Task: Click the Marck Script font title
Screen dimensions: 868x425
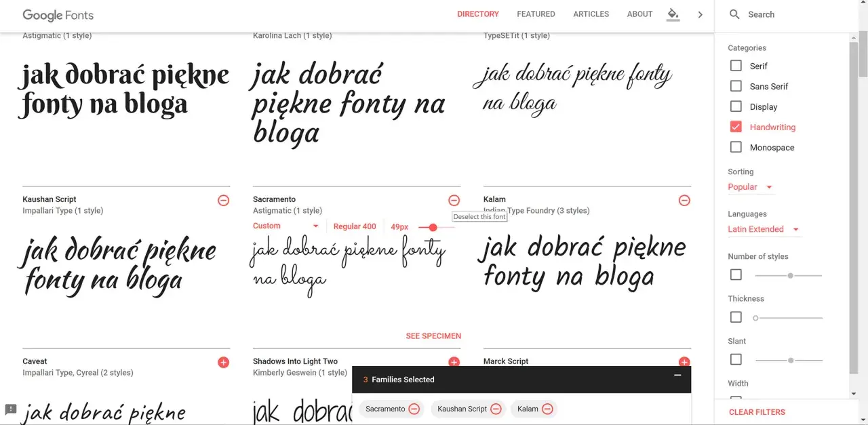Action: [x=506, y=361]
